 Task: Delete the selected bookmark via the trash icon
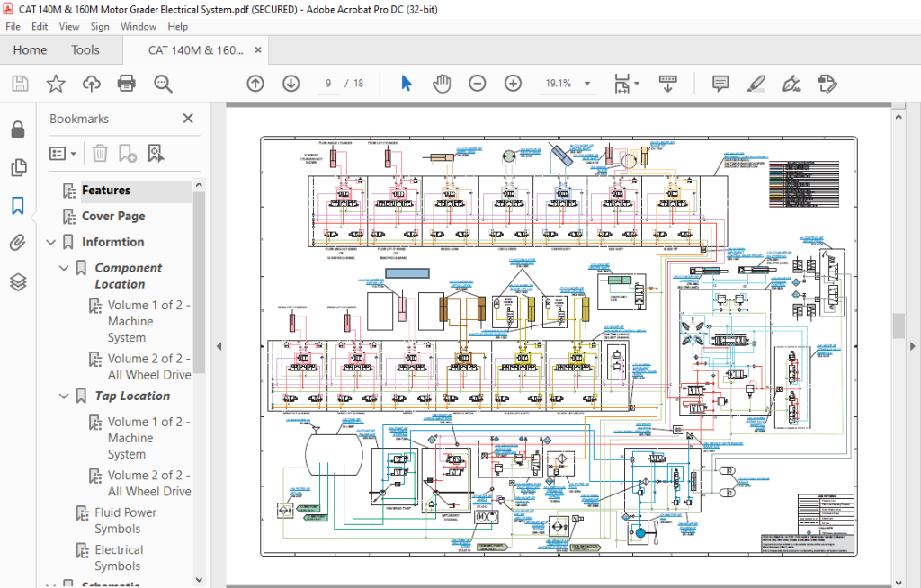(x=100, y=154)
